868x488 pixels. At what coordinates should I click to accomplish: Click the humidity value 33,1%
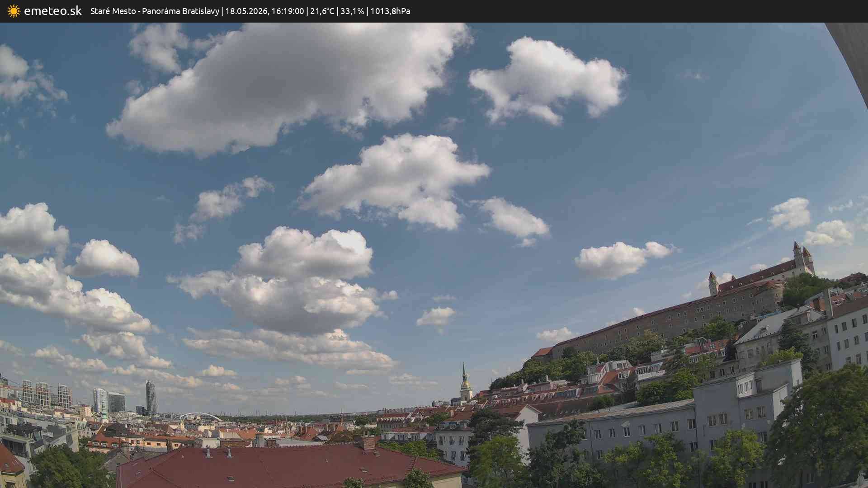[352, 11]
